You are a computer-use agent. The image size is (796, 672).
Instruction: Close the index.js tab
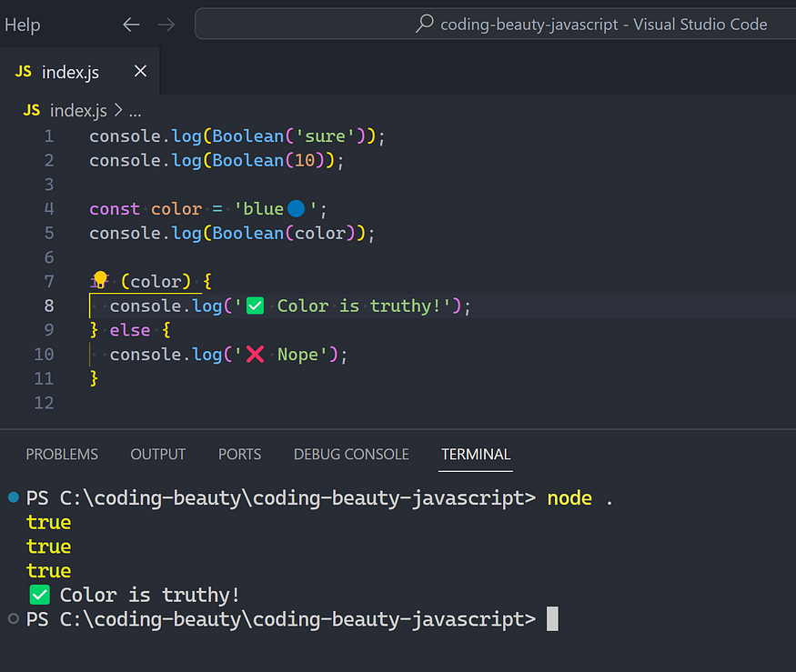141,71
